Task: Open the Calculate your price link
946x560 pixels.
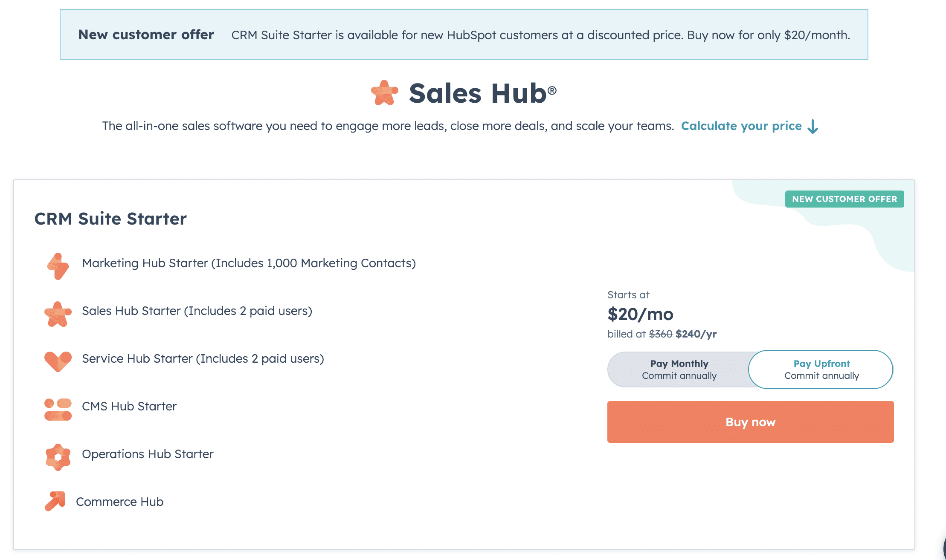Action: [x=741, y=126]
